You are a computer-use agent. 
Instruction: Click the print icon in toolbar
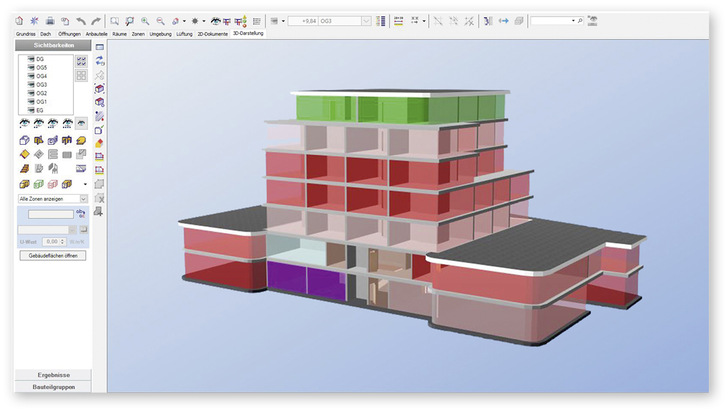coord(50,20)
